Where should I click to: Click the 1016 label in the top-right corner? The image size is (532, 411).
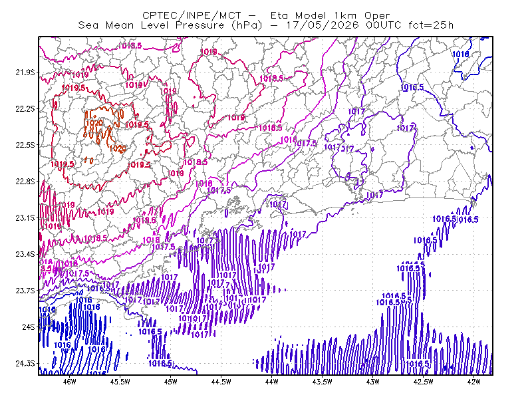(x=461, y=54)
